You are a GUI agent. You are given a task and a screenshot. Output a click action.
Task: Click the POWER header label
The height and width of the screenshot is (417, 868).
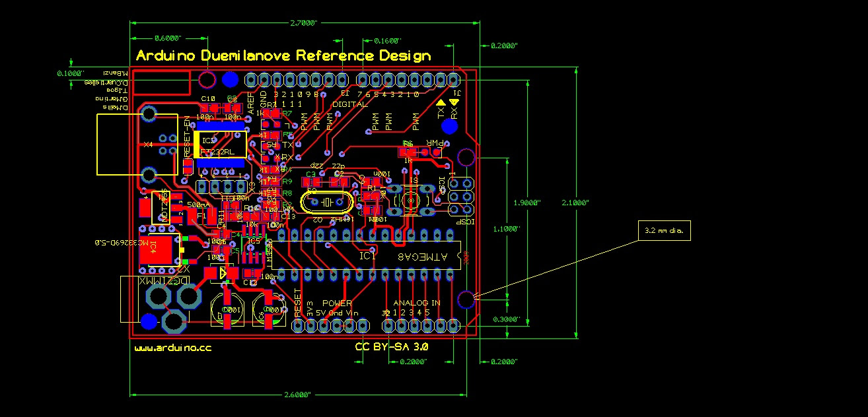point(337,303)
